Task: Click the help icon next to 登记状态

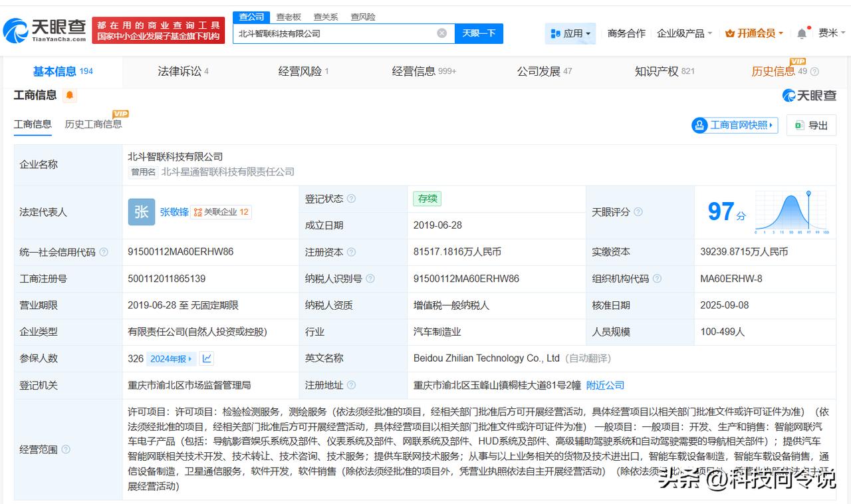Action: [351, 199]
